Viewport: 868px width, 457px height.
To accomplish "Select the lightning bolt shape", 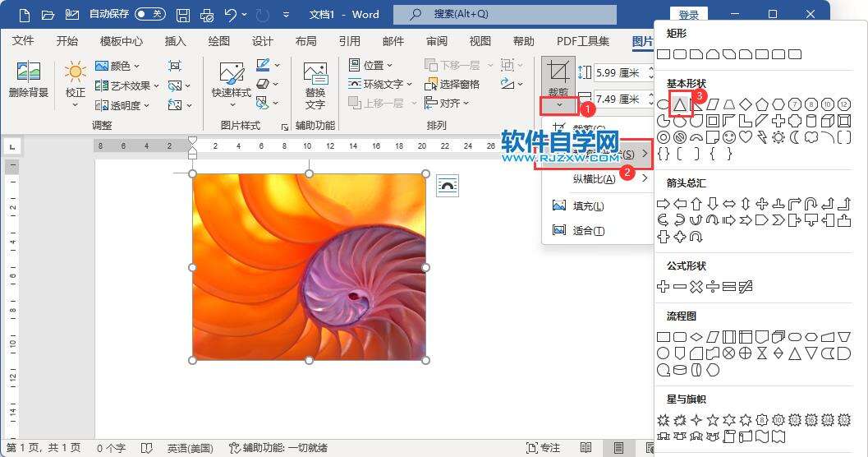I will pos(762,136).
